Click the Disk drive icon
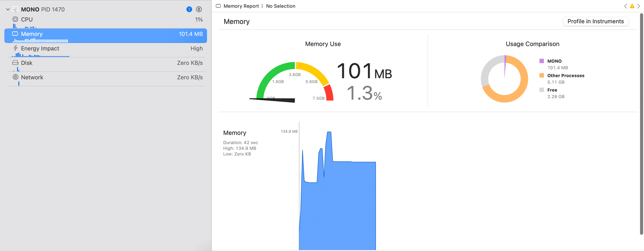This screenshot has height=251, width=644. [x=15, y=63]
